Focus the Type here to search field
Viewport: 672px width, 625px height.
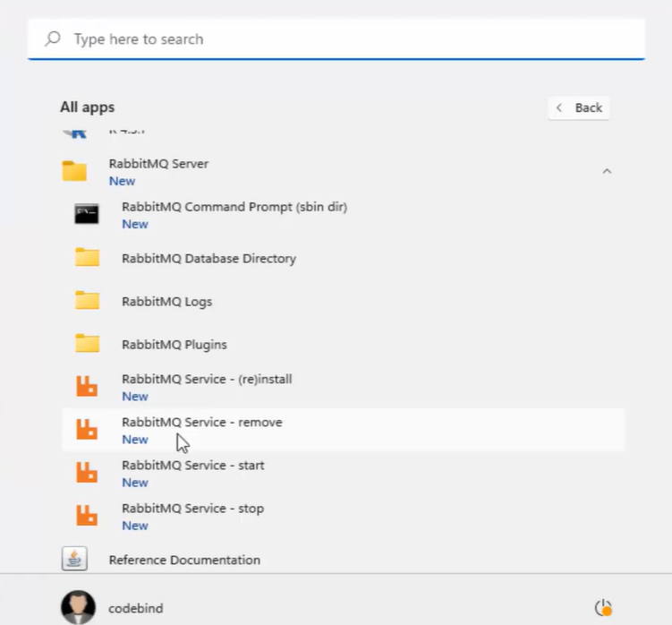pos(336,39)
